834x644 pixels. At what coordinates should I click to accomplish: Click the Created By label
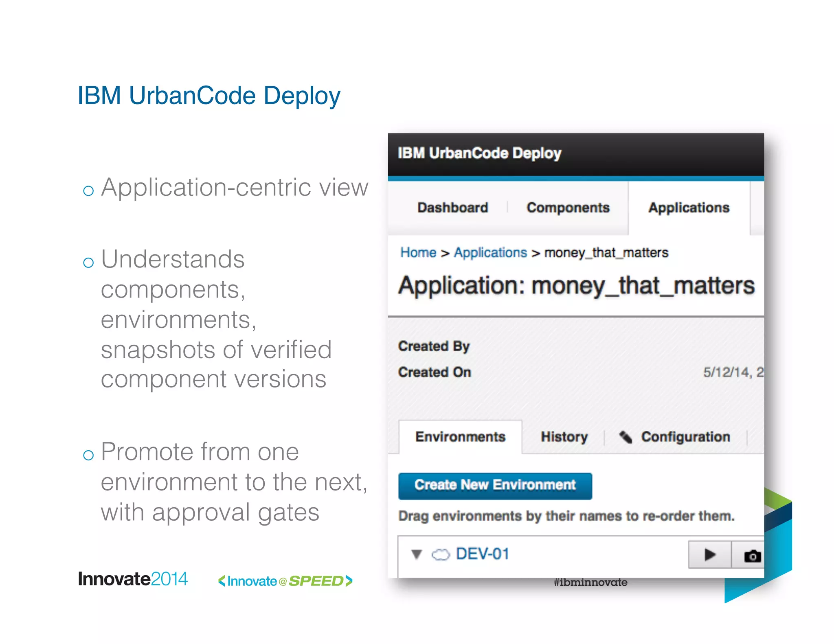(434, 346)
